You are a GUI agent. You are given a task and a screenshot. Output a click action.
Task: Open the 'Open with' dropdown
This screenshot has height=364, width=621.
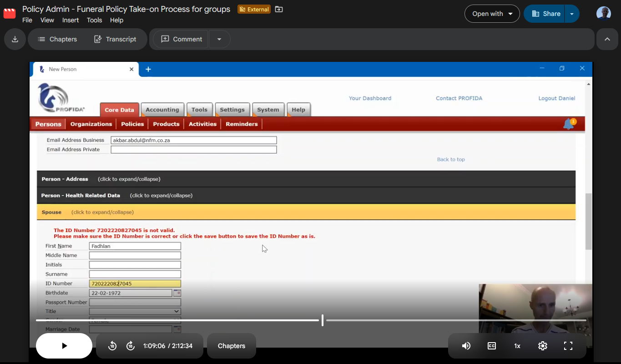pos(492,14)
